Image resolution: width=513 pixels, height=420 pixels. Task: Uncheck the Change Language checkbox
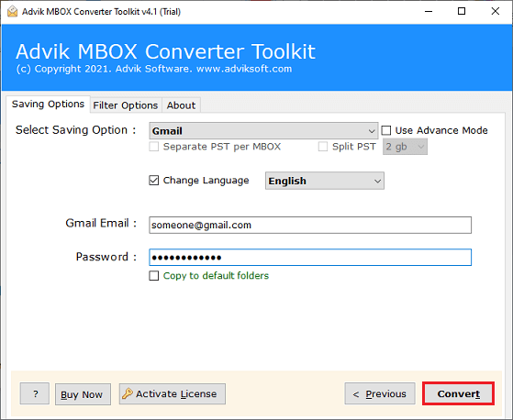pos(154,181)
